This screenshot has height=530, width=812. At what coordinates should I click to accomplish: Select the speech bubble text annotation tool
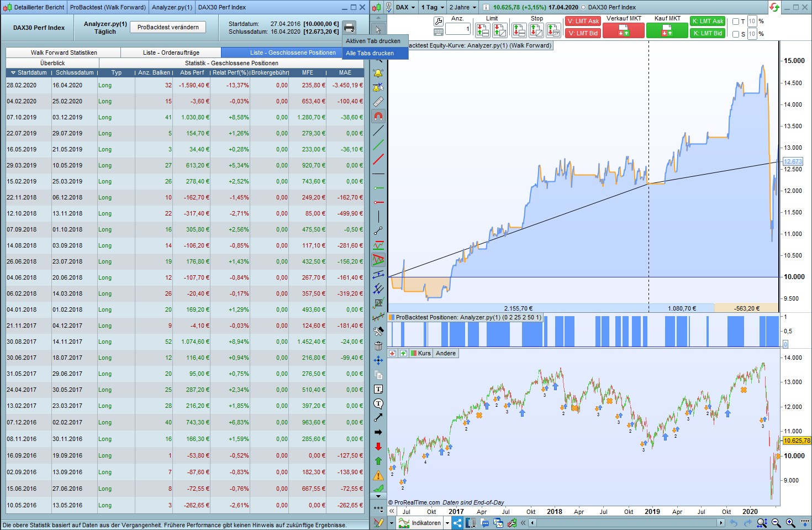(x=378, y=403)
